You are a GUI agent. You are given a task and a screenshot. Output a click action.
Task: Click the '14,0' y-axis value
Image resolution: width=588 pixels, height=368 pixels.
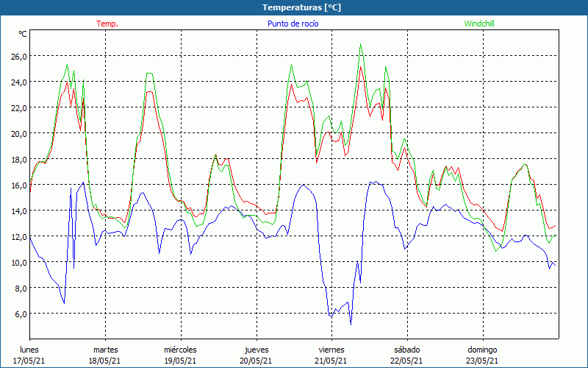pos(19,211)
